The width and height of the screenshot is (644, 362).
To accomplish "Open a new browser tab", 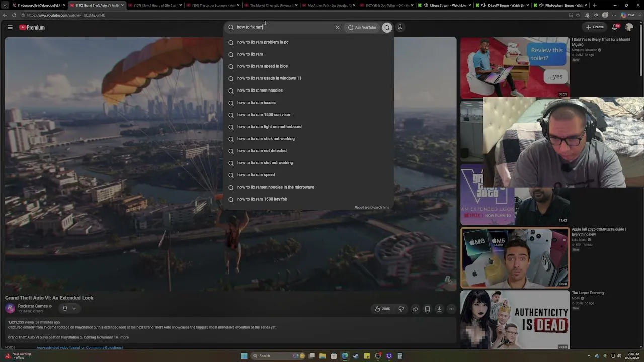I will pos(595,5).
